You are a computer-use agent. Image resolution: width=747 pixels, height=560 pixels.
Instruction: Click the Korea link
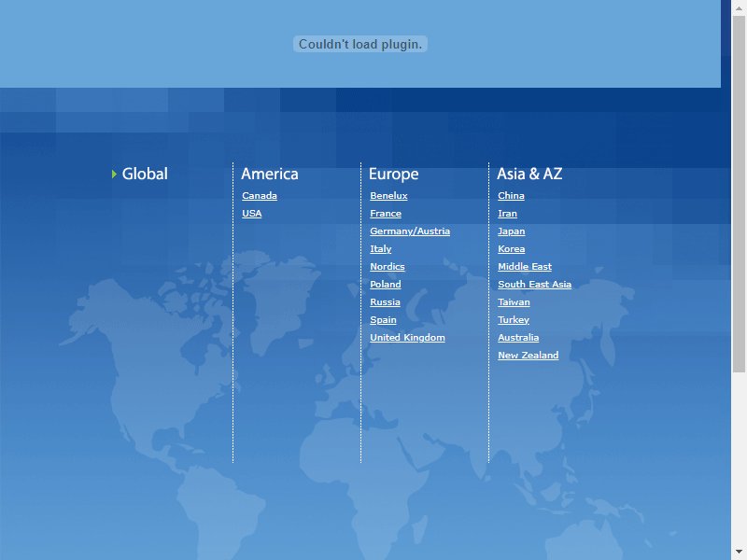click(511, 249)
